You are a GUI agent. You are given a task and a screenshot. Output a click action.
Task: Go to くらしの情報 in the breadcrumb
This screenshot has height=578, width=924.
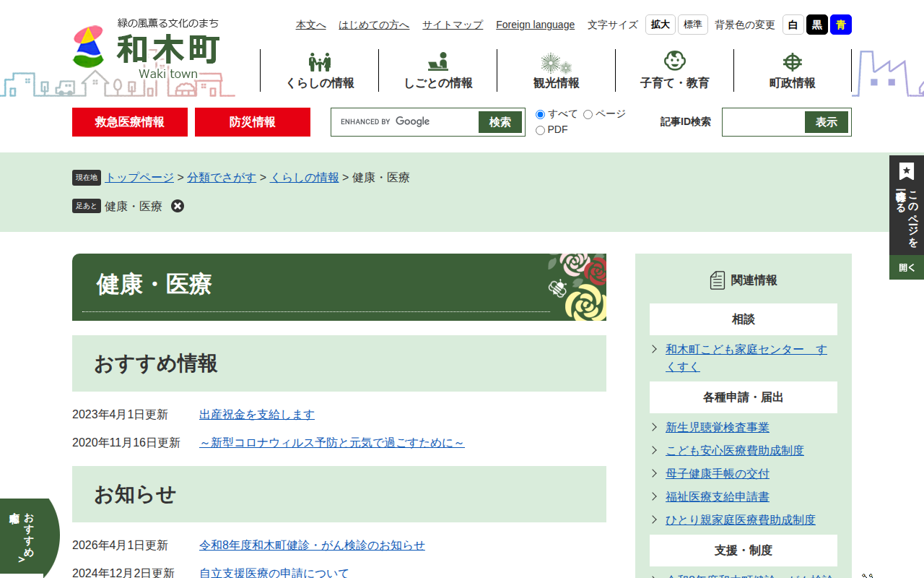coord(305,178)
